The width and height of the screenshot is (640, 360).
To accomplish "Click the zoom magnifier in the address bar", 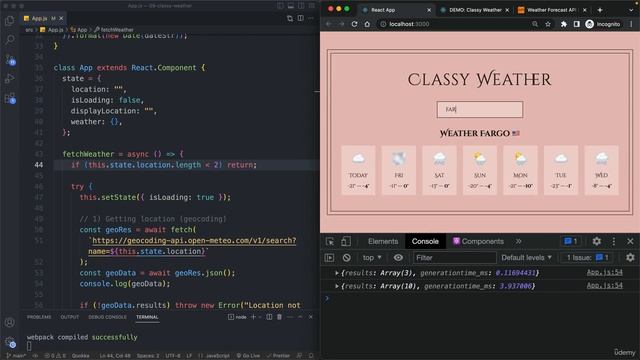I will (x=535, y=24).
